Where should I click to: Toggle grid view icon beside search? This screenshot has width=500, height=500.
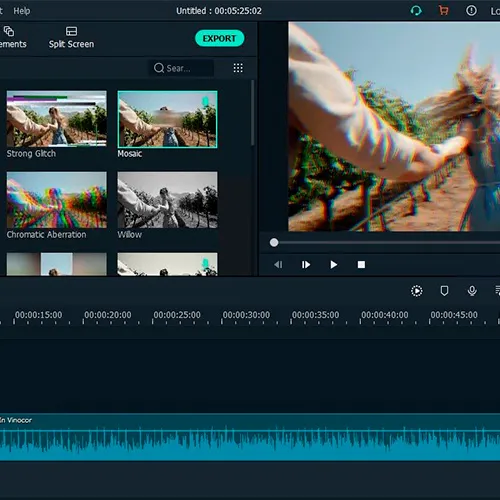(238, 68)
